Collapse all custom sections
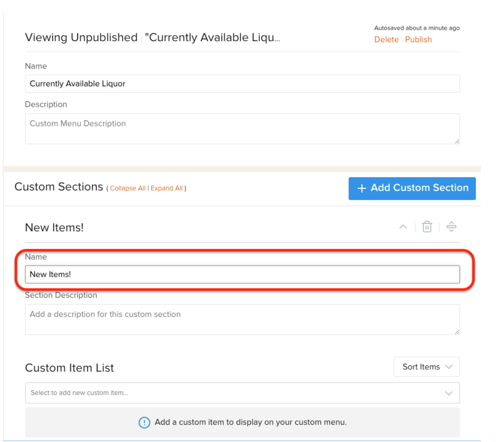The height and width of the screenshot is (442, 504). click(127, 188)
